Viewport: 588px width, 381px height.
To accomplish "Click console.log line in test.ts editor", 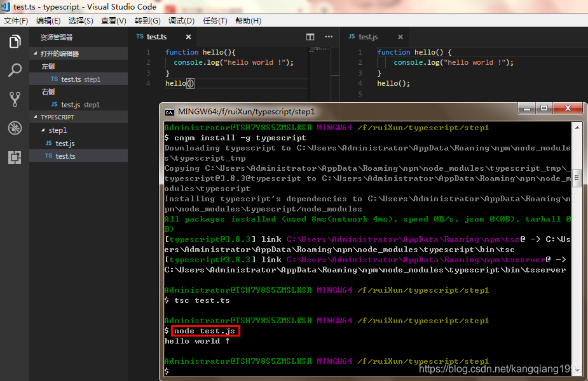I will point(233,62).
